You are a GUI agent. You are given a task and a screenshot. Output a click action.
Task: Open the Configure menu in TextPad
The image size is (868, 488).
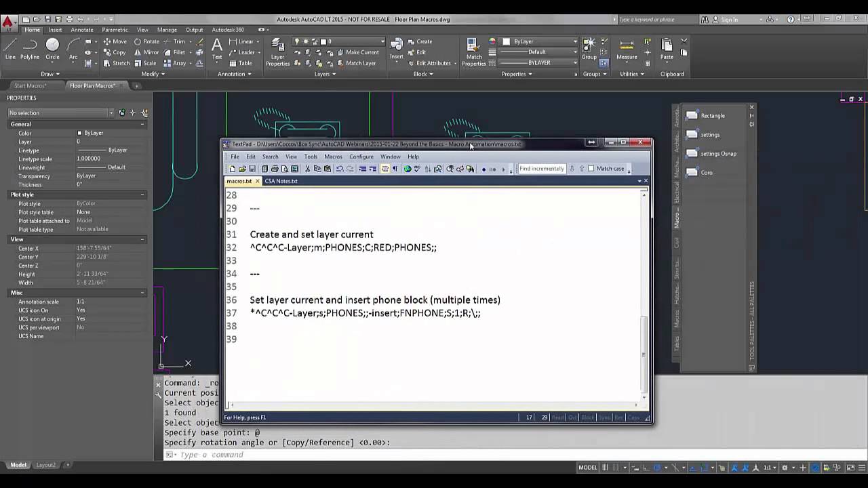(361, 157)
